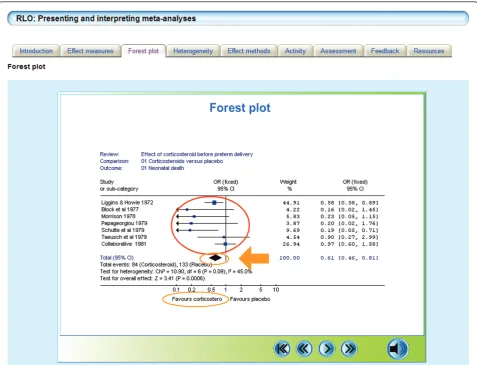The width and height of the screenshot is (477, 365).
Task: Jump to first slide with rewind-to-start button
Action: click(x=282, y=349)
